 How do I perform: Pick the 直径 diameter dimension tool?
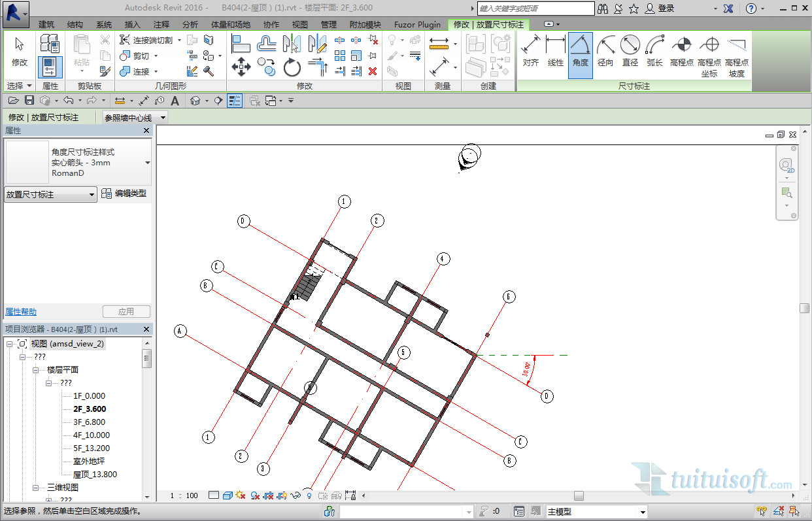tap(630, 52)
